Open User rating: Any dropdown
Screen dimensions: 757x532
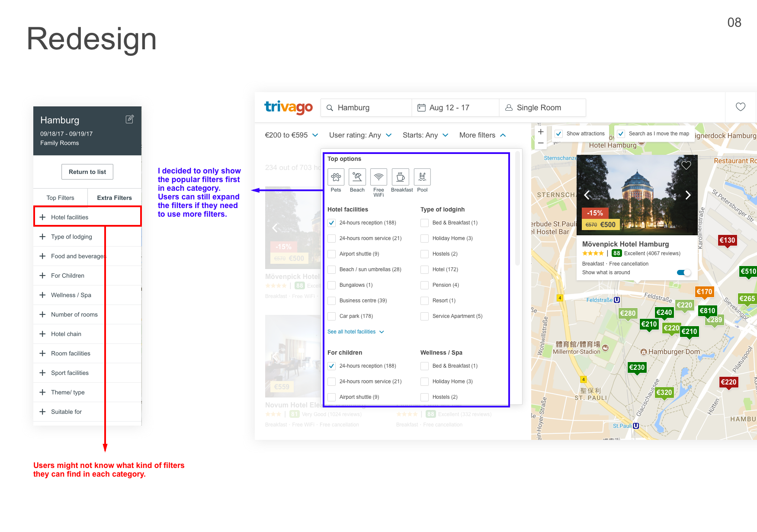coord(360,135)
